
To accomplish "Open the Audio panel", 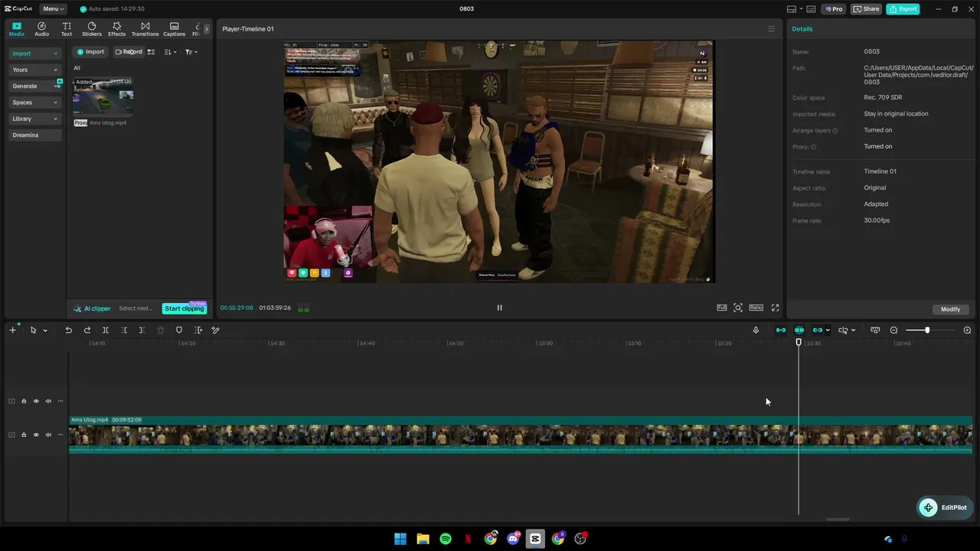I will [41, 29].
